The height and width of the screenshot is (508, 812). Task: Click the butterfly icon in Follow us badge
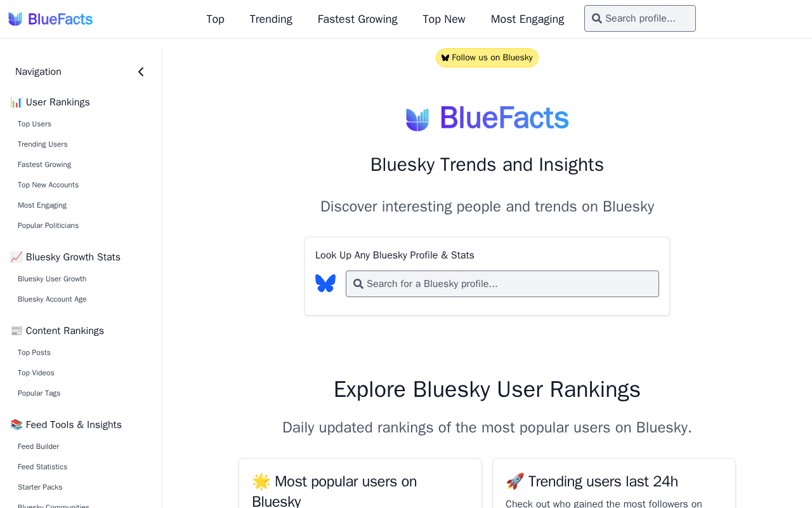click(x=445, y=58)
